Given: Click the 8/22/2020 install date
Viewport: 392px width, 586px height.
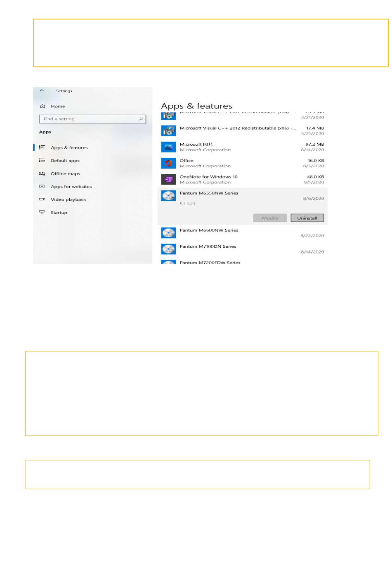Looking at the screenshot, I should (312, 236).
